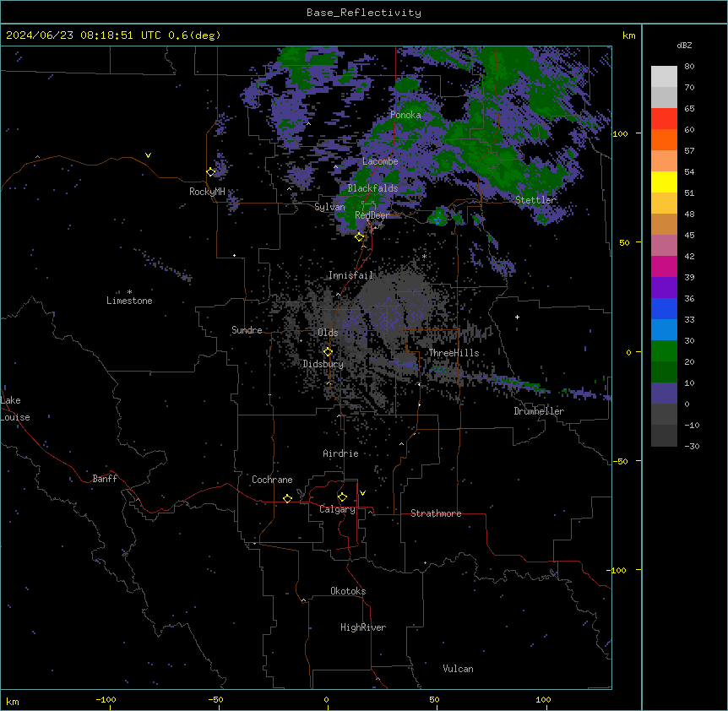Click the RockyMH label
The width and height of the screenshot is (728, 711).
[207, 192]
